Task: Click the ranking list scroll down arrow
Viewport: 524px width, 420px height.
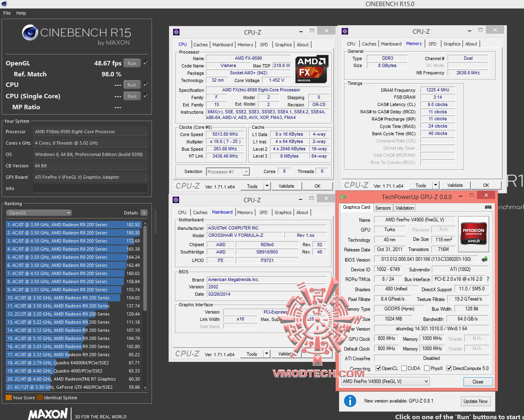Action: pos(145,388)
